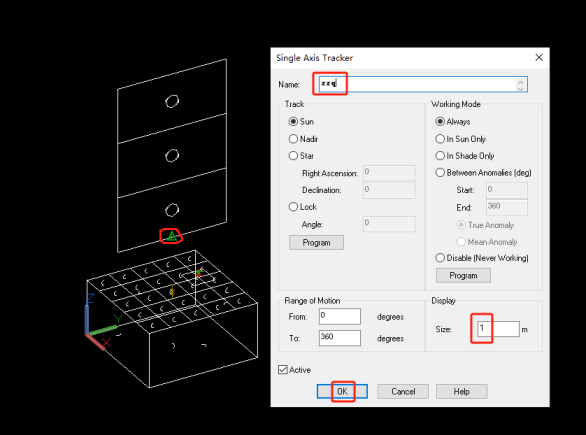This screenshot has height=435, width=586.
Task: Click the circle on middle solar panel
Action: pyautogui.click(x=172, y=155)
